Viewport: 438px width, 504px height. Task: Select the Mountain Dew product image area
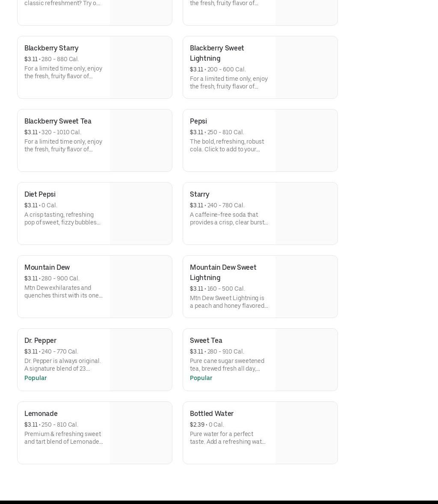coord(141,286)
